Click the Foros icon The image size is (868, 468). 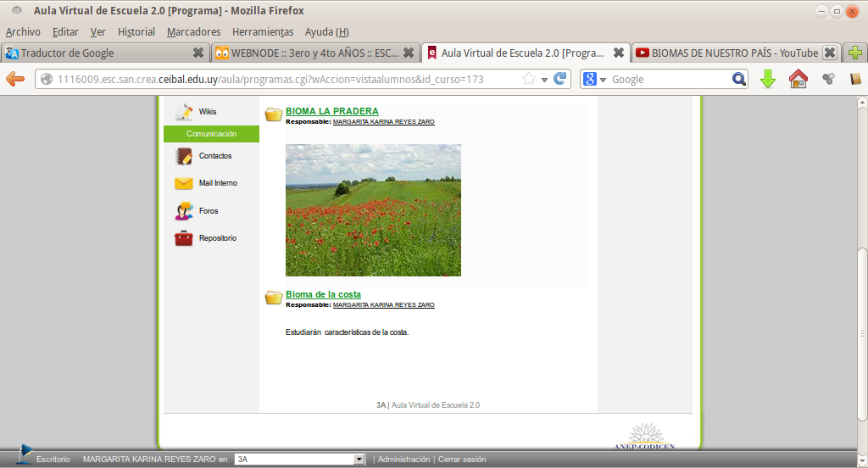(x=184, y=211)
